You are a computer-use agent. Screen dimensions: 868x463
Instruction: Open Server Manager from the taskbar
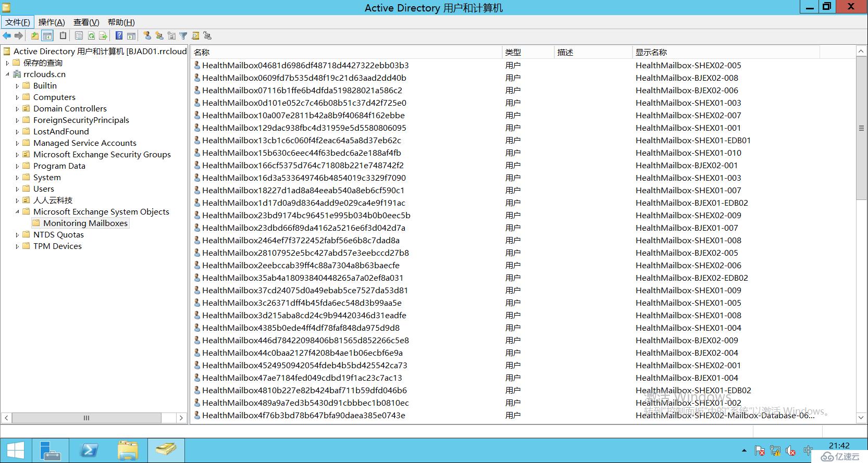[x=51, y=451]
